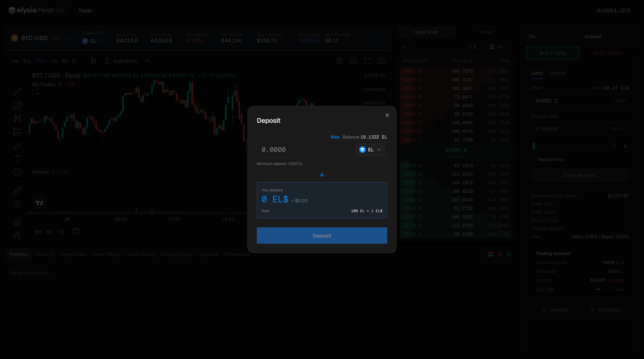Image resolution: width=644 pixels, height=359 pixels.
Task: Select the Text annotation tool
Action: [18, 159]
